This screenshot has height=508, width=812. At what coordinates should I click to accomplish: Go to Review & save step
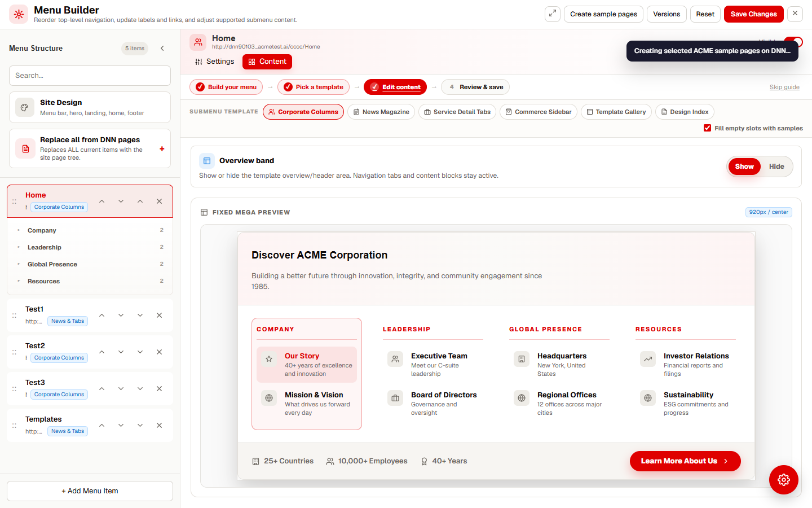475,87
